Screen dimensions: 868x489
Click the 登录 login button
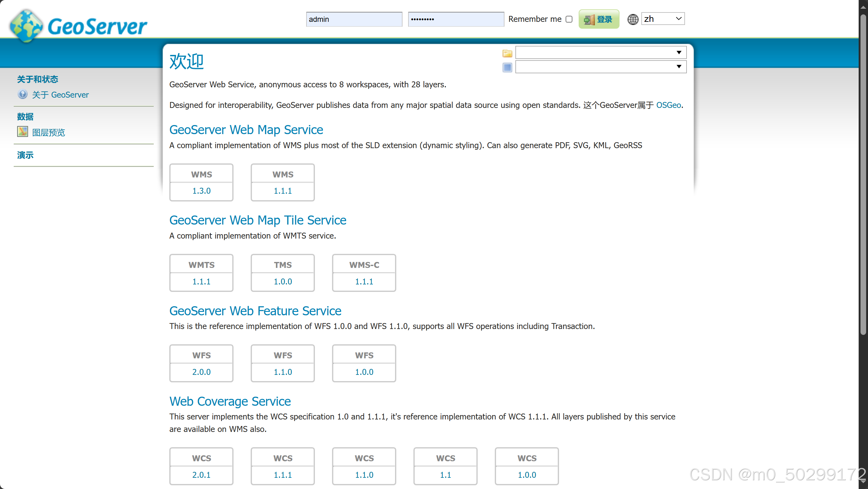(599, 19)
